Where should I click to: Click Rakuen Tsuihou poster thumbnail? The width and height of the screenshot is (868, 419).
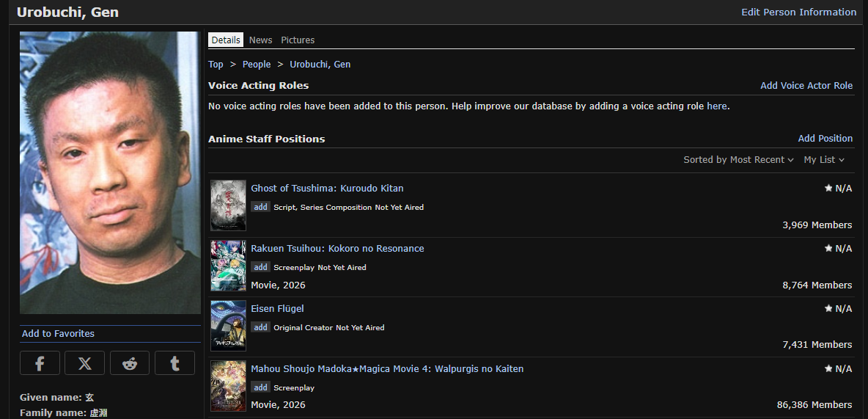tap(228, 266)
